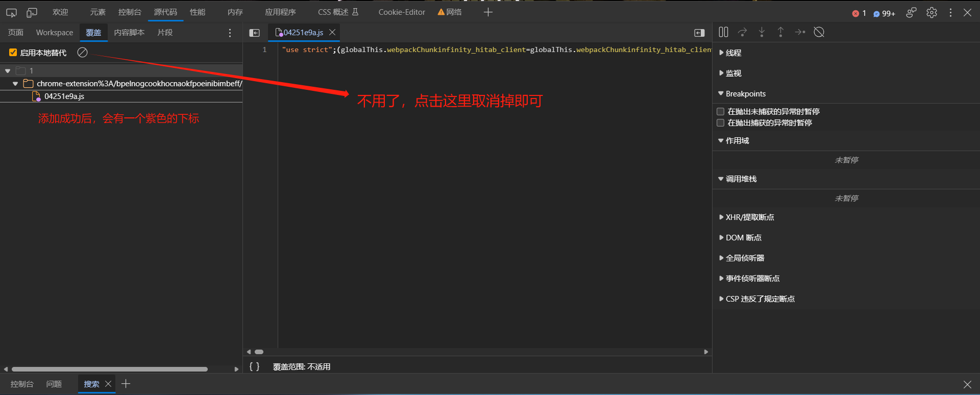980x395 pixels.
Task: Switch to the Console (控制台) top tab
Action: pyautogui.click(x=130, y=12)
